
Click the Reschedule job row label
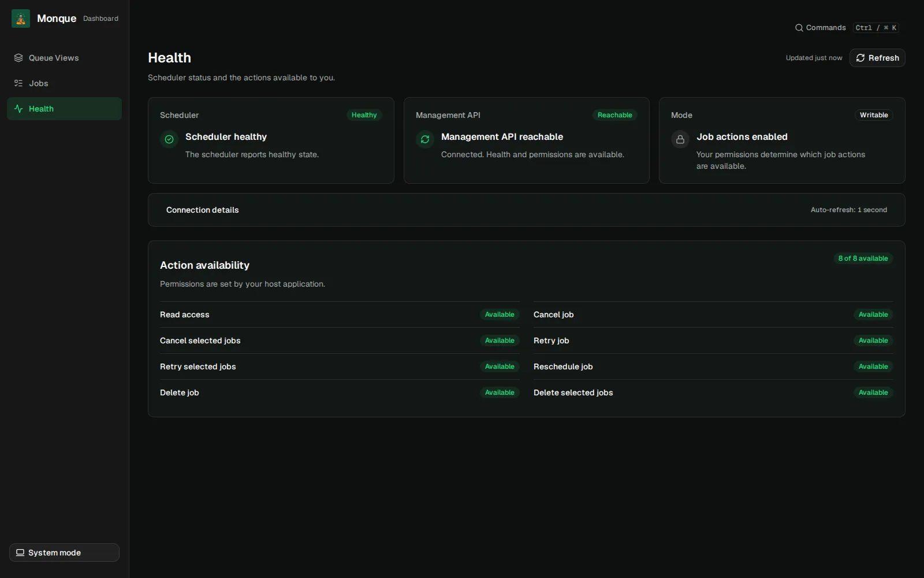(x=563, y=366)
